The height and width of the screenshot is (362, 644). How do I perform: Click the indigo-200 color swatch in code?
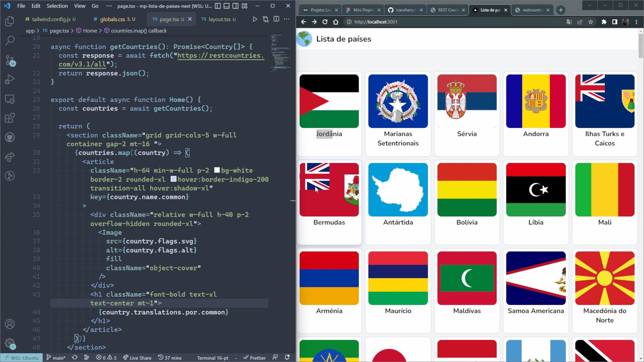pyautogui.click(x=173, y=179)
